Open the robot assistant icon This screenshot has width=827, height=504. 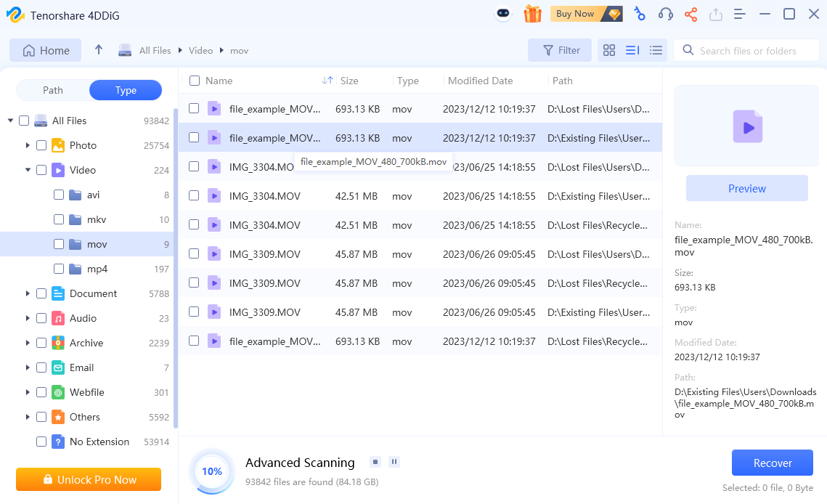pyautogui.click(x=503, y=14)
